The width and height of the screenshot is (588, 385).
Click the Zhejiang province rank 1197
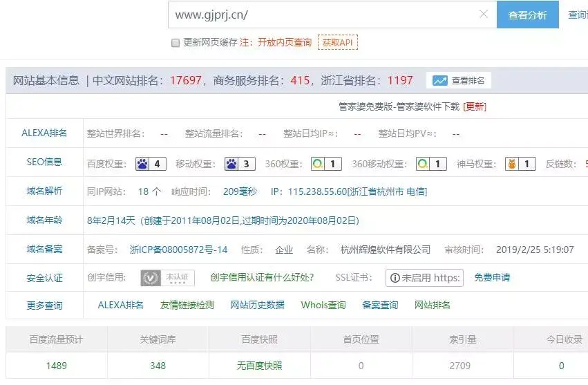coord(400,80)
